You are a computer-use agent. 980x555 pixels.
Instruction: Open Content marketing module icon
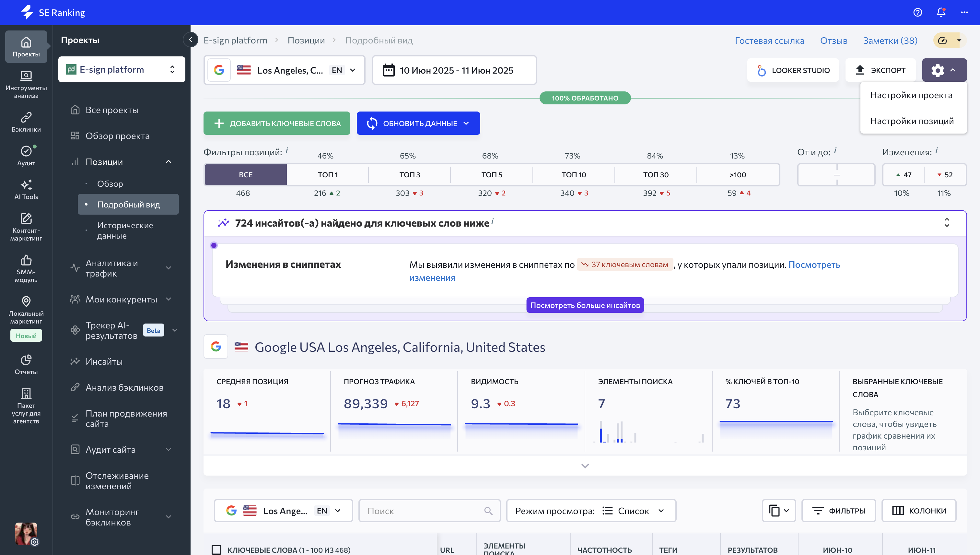26,226
